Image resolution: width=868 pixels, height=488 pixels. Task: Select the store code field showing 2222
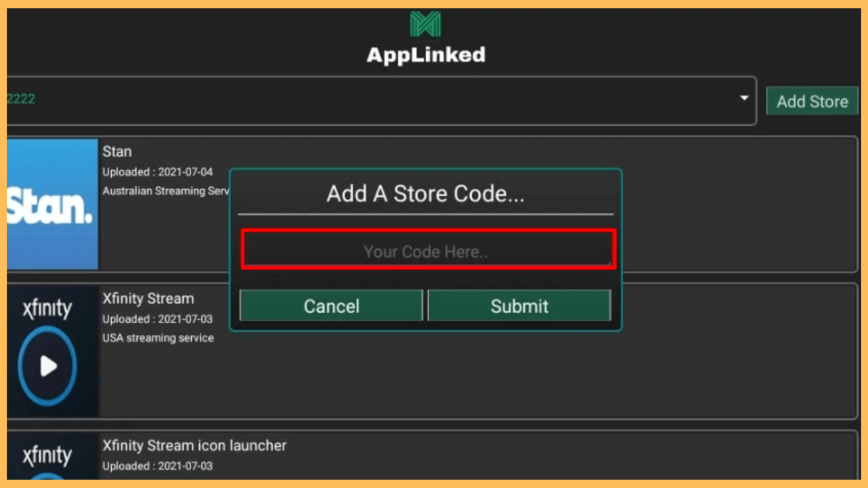point(271,99)
